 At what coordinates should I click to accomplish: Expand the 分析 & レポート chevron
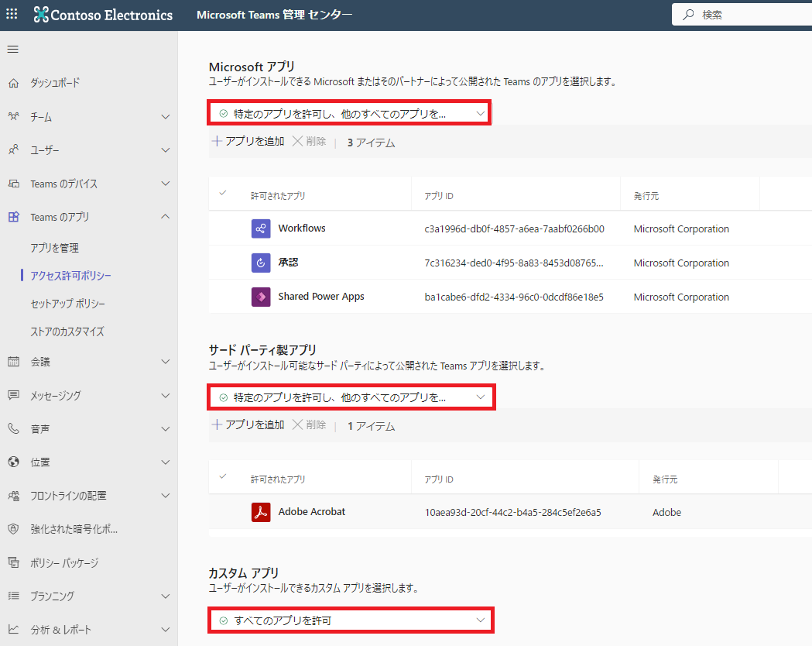tap(166, 630)
